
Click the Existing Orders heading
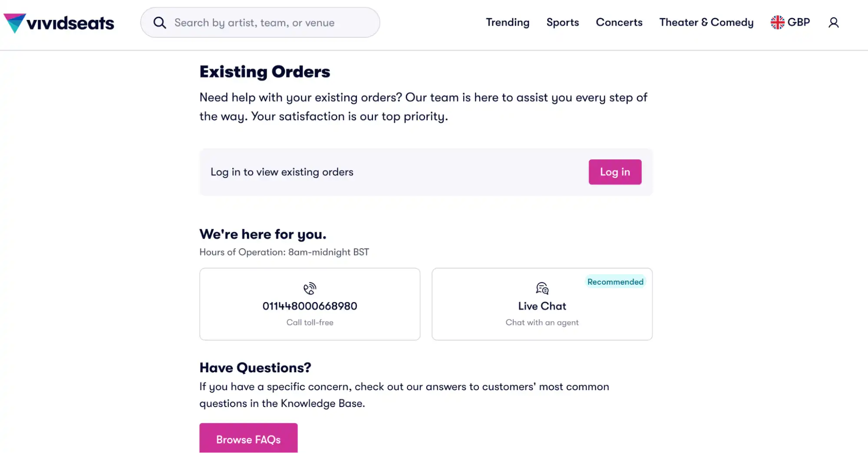tap(264, 71)
